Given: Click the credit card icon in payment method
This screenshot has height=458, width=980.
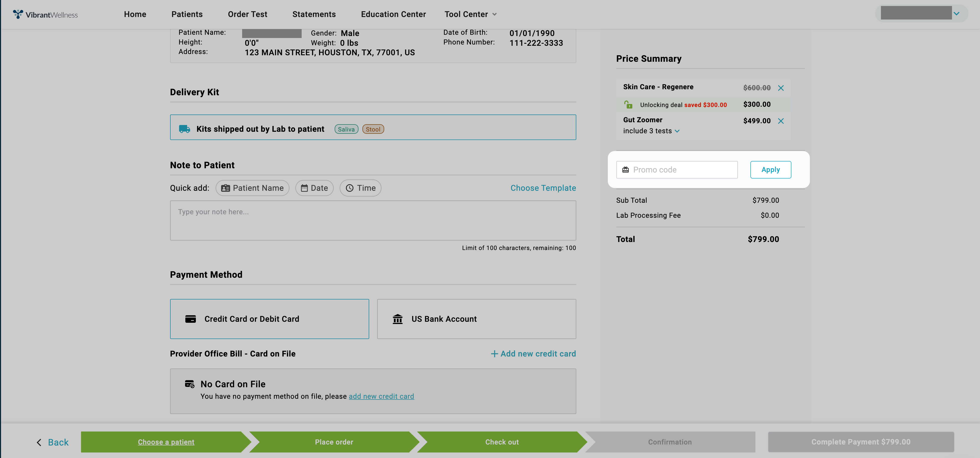Looking at the screenshot, I should tap(191, 319).
